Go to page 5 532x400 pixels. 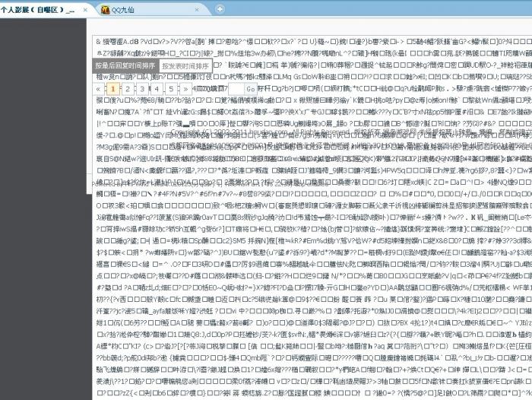[x=171, y=89]
